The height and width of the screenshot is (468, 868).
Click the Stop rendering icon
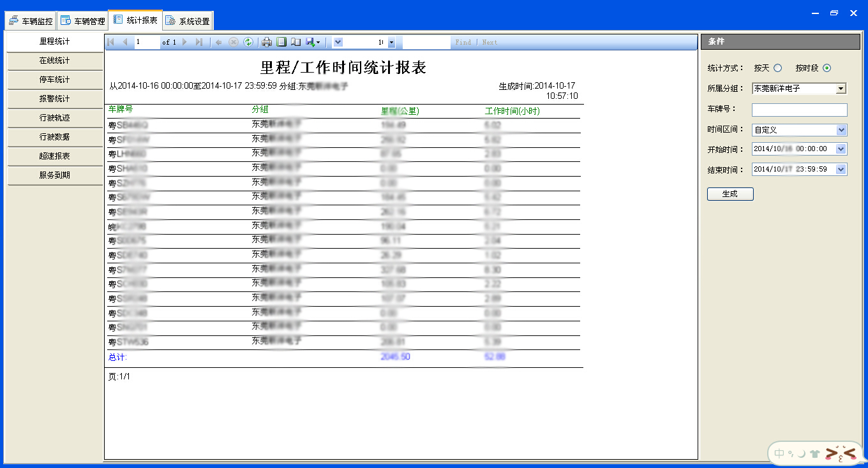[233, 42]
